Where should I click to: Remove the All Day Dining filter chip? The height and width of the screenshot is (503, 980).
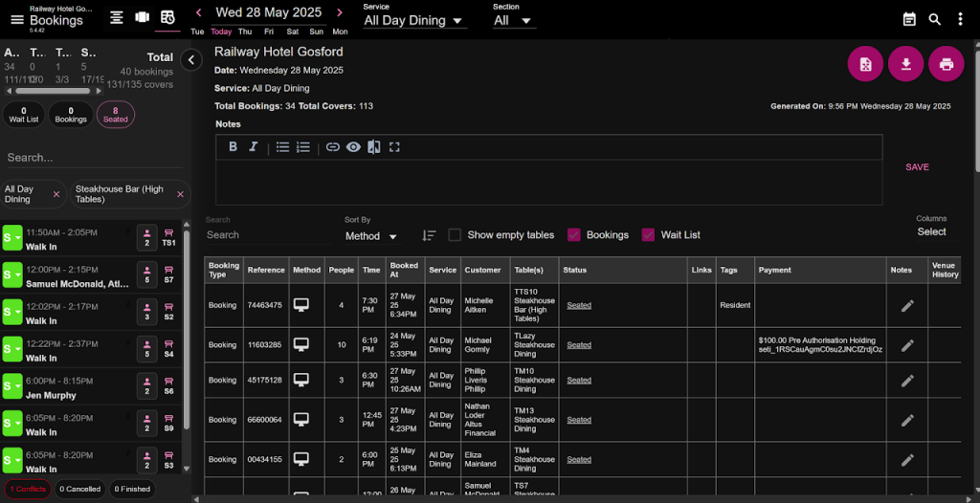(x=56, y=194)
